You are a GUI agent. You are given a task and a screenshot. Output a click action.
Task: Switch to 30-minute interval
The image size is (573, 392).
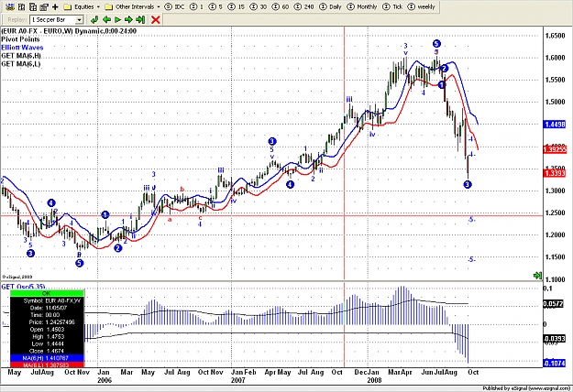coord(259,6)
